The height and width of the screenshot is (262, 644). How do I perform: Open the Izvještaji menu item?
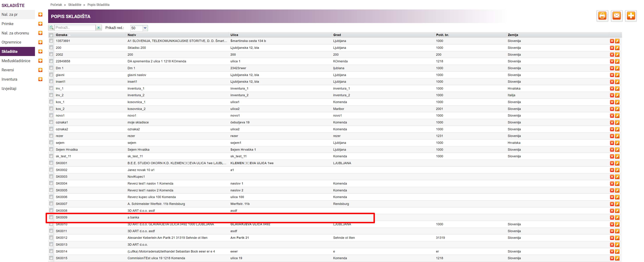[x=9, y=88]
